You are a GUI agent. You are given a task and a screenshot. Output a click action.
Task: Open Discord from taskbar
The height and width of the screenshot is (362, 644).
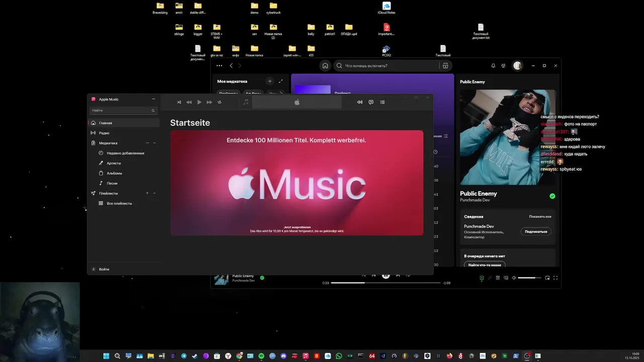tap(283, 356)
